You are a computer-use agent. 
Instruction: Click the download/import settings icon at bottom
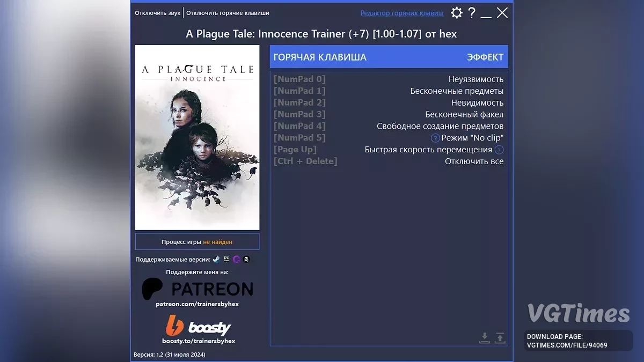pyautogui.click(x=485, y=338)
